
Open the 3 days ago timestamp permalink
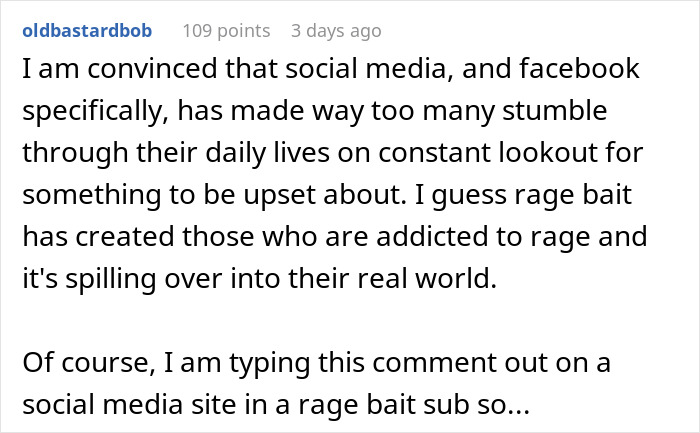tap(336, 31)
